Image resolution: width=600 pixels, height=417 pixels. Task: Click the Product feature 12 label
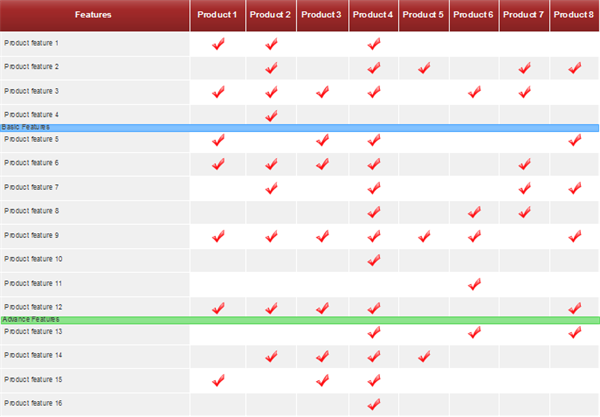tap(33, 307)
